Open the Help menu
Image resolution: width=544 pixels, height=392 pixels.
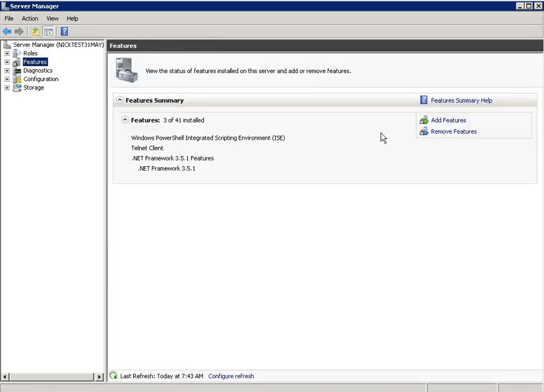coord(73,18)
